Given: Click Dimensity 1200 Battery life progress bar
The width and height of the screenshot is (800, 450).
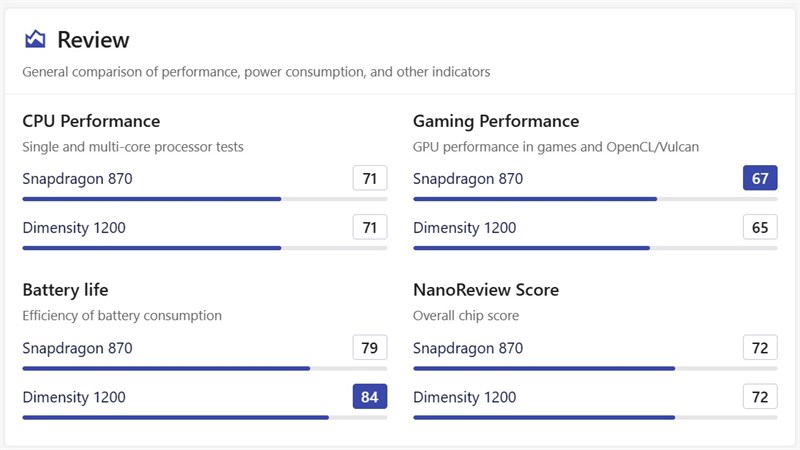Looking at the screenshot, I should pyautogui.click(x=204, y=417).
